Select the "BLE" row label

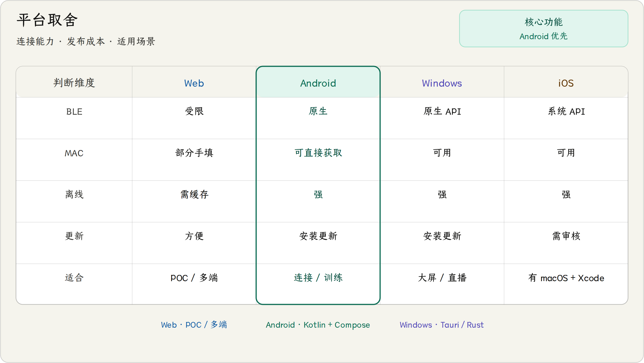(74, 111)
